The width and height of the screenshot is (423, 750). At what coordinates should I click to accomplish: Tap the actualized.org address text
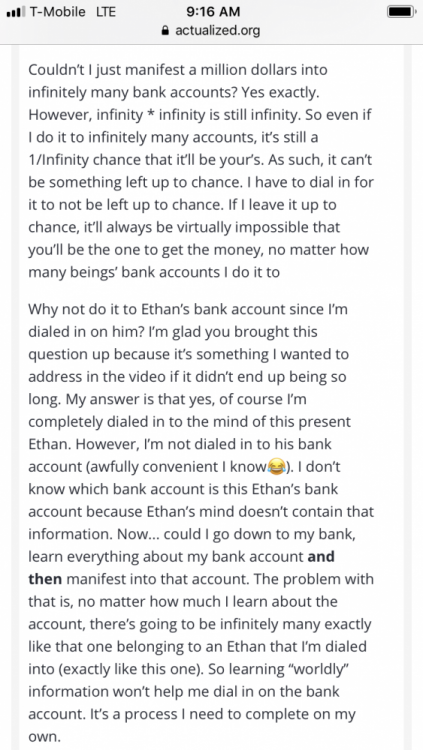(218, 31)
